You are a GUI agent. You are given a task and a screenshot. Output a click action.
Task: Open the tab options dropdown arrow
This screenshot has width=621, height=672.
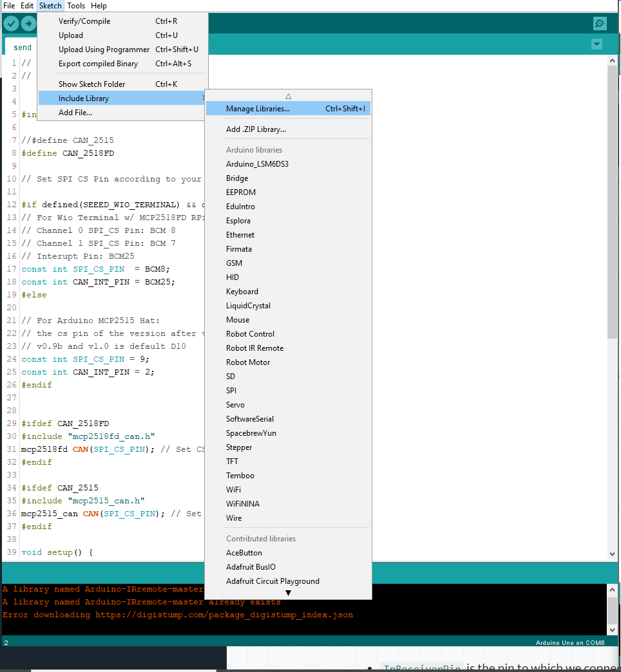pos(597,44)
